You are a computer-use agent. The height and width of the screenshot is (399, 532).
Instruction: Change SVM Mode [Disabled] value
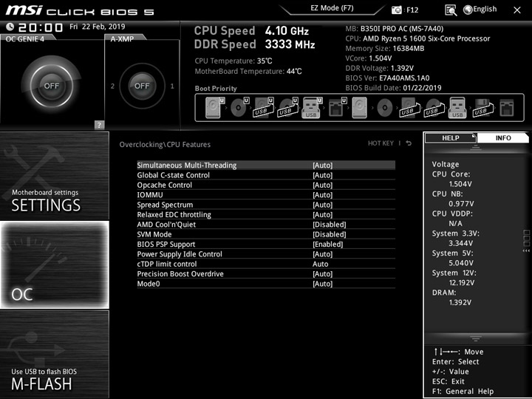point(329,234)
